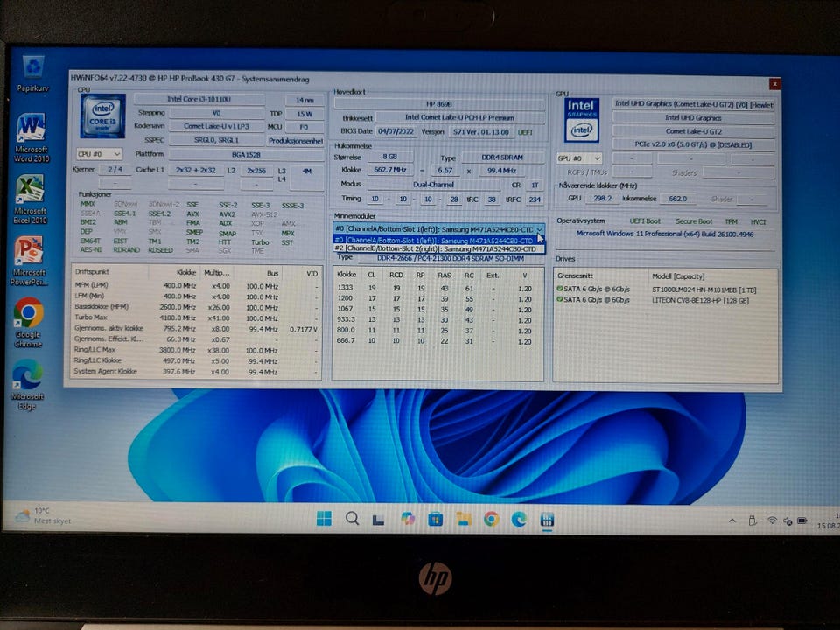Open weather widget showing 10°C
Image resolution: width=840 pixels, height=630 pixels.
(x=43, y=516)
